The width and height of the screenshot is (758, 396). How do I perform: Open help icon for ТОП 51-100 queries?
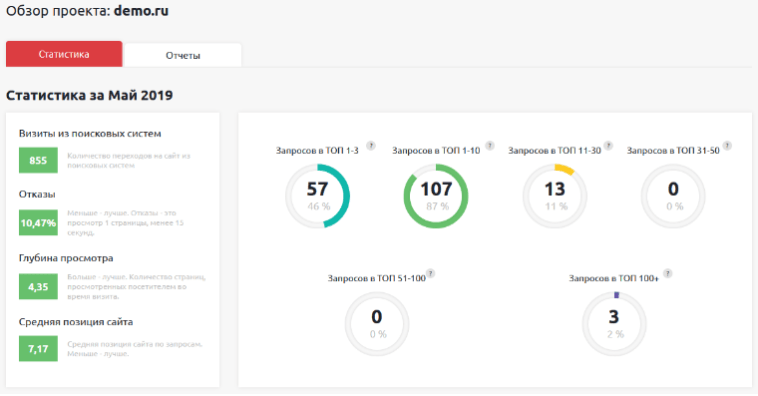point(430,273)
